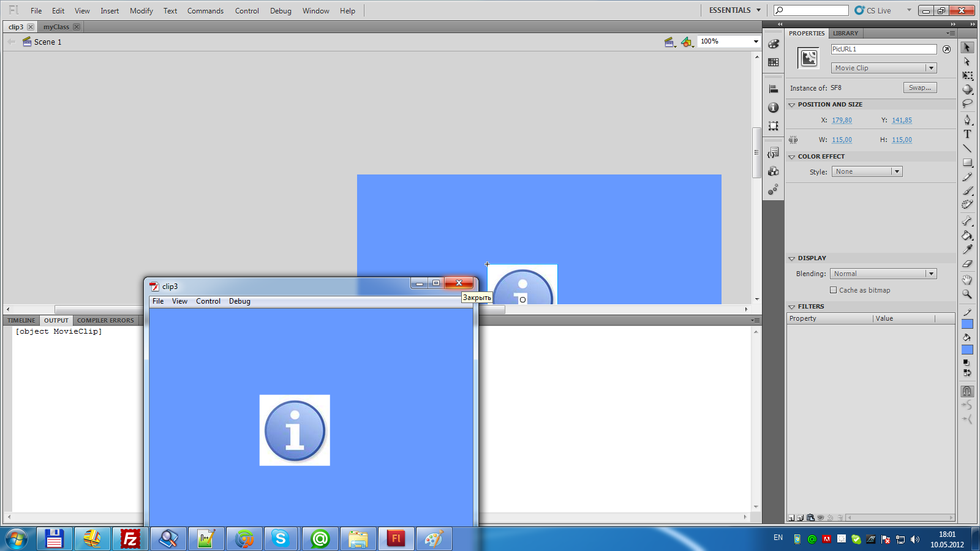Open the Commands menu
This screenshot has height=551, width=980.
[205, 11]
